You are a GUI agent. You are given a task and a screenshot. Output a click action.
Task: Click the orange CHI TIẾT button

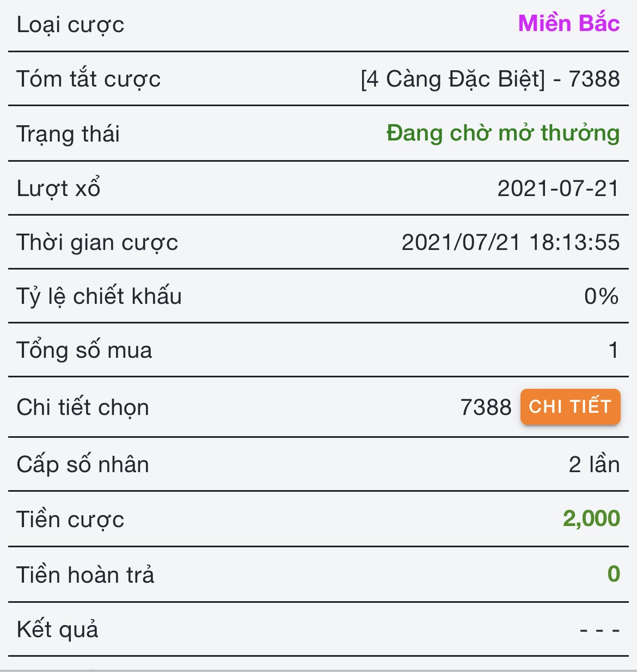(570, 407)
